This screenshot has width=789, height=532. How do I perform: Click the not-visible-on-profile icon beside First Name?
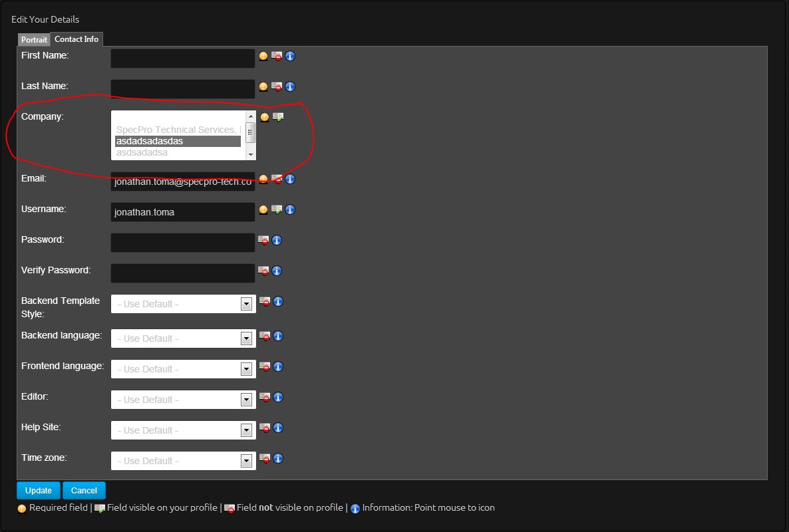(277, 56)
